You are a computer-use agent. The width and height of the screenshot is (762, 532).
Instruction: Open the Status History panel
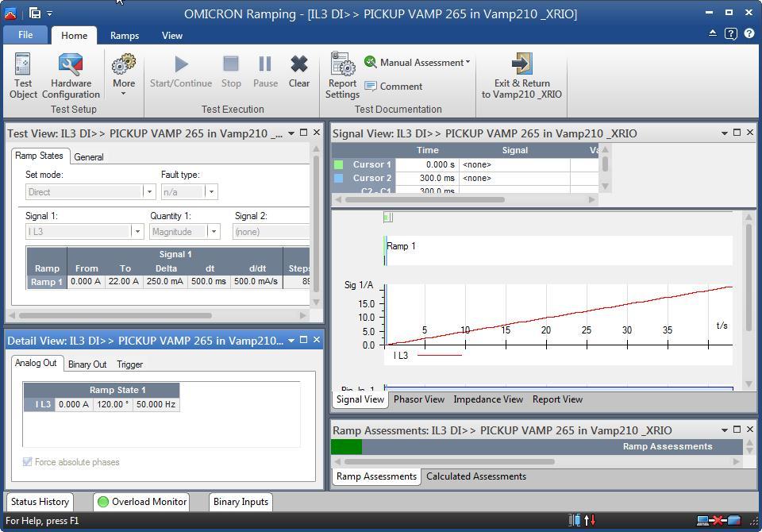[40, 501]
